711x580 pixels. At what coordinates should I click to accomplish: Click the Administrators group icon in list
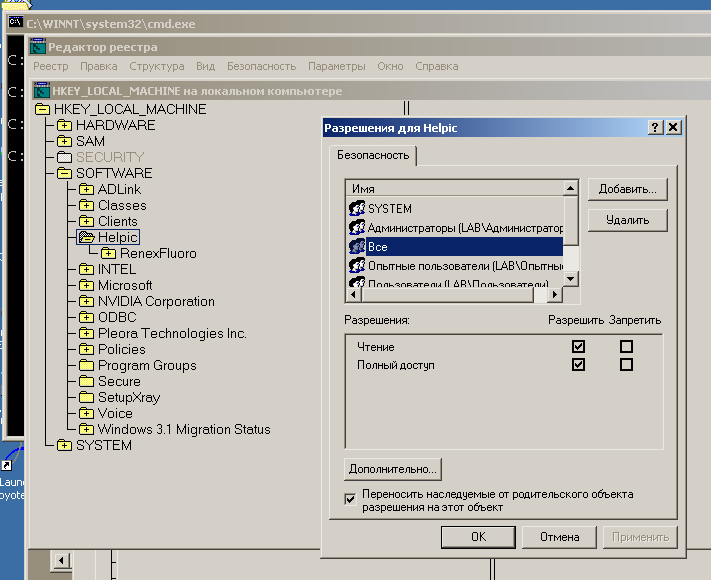tap(357, 227)
